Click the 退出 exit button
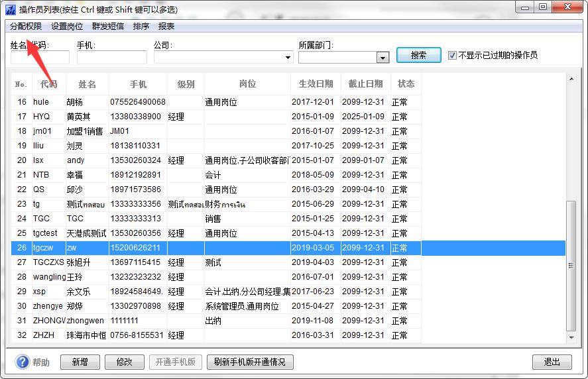The width and height of the screenshot is (588, 379). pyautogui.click(x=552, y=362)
